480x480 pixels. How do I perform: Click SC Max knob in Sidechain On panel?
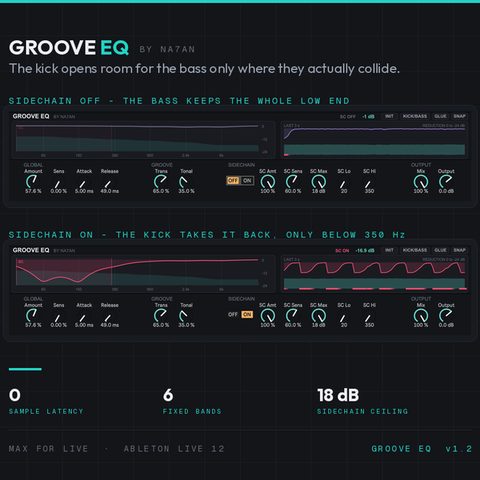click(318, 315)
